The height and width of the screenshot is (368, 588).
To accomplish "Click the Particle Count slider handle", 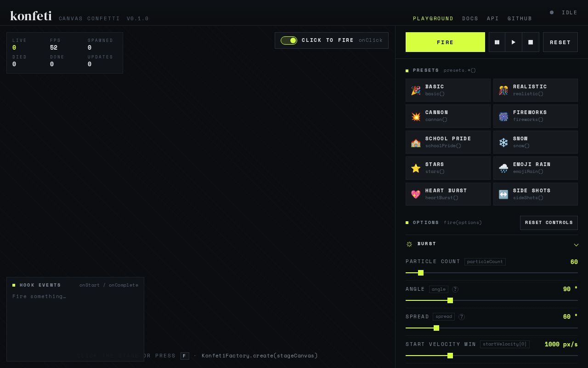I will coord(420,273).
